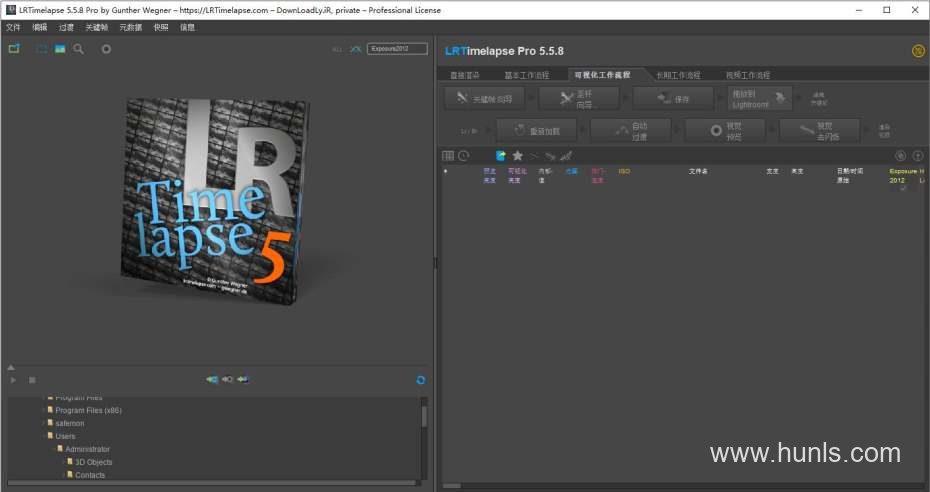Click the 重新加载 reload button
This screenshot has height=492, width=930.
click(x=537, y=130)
